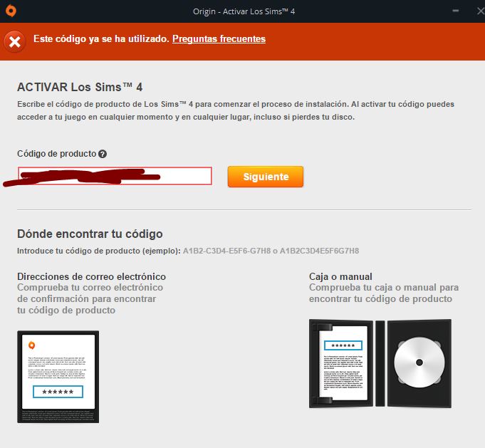Click 'Comprueba tu caja o manual' description
This screenshot has height=448, width=485.
point(384,293)
